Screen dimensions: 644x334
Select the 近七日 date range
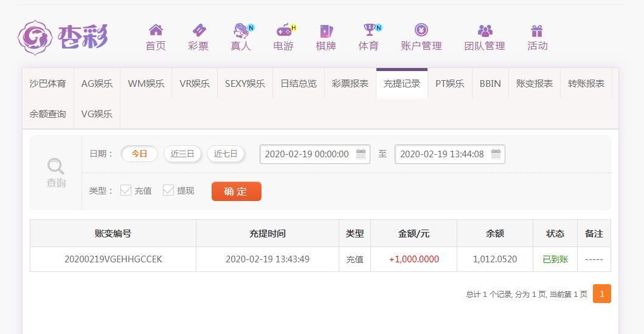(x=226, y=154)
